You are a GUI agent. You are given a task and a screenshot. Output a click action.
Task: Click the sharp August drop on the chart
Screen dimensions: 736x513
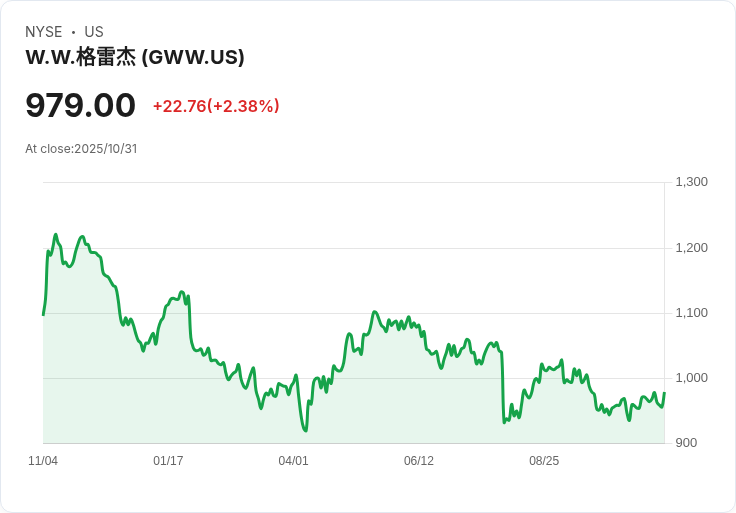tap(503, 387)
